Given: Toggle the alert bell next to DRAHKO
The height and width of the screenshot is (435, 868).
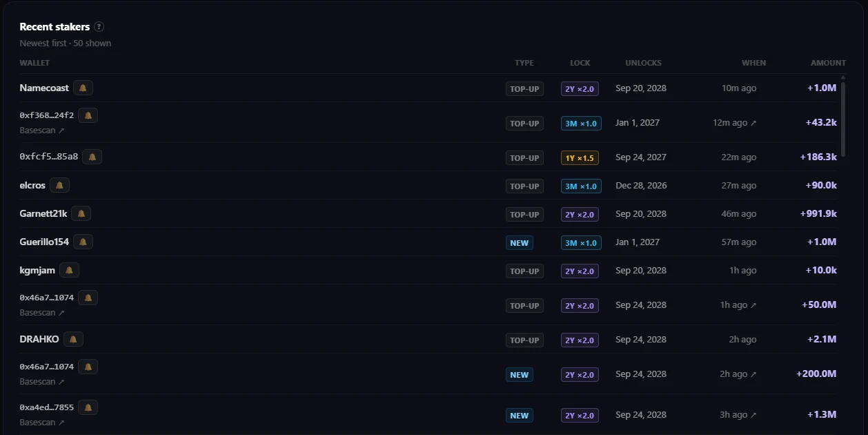Looking at the screenshot, I should point(73,340).
